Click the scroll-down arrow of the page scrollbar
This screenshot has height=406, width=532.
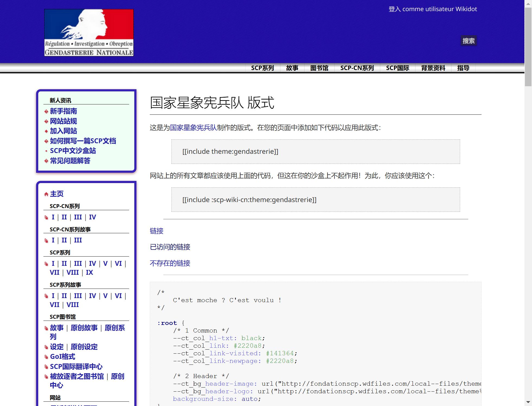(528, 402)
